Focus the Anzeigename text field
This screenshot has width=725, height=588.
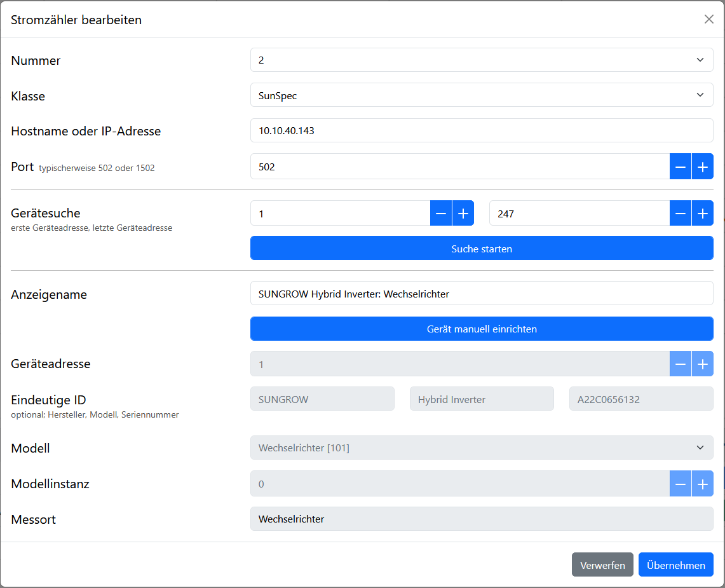482,294
